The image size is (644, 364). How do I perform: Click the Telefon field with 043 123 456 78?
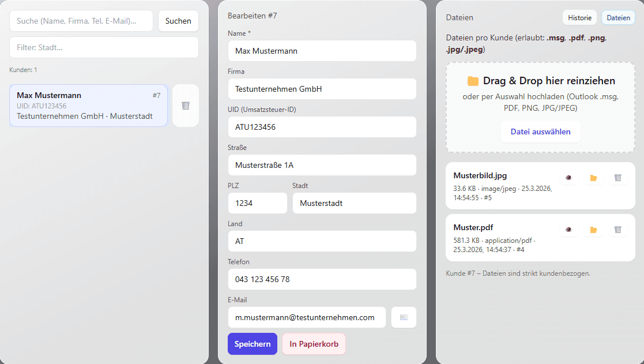(x=322, y=279)
